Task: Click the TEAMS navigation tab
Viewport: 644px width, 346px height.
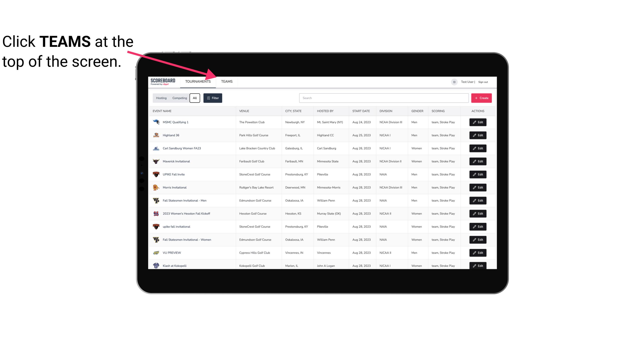Action: pyautogui.click(x=226, y=81)
